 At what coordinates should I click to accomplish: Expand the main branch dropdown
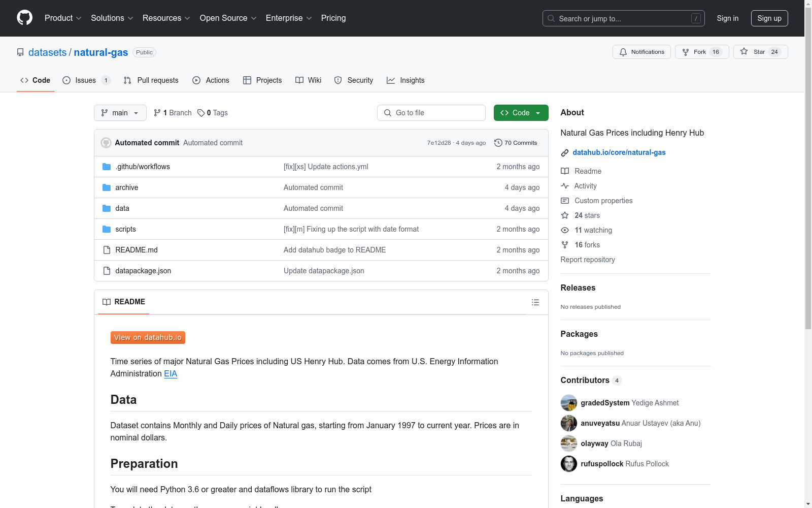pyautogui.click(x=120, y=113)
